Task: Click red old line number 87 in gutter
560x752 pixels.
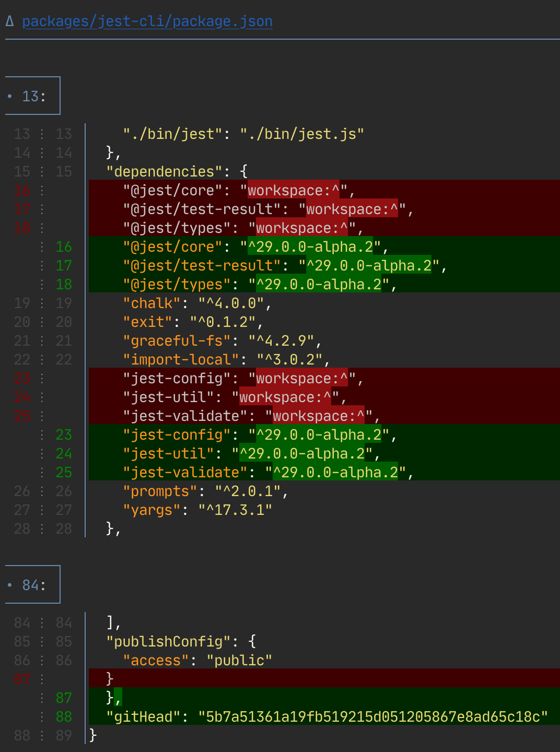Action: coord(22,679)
